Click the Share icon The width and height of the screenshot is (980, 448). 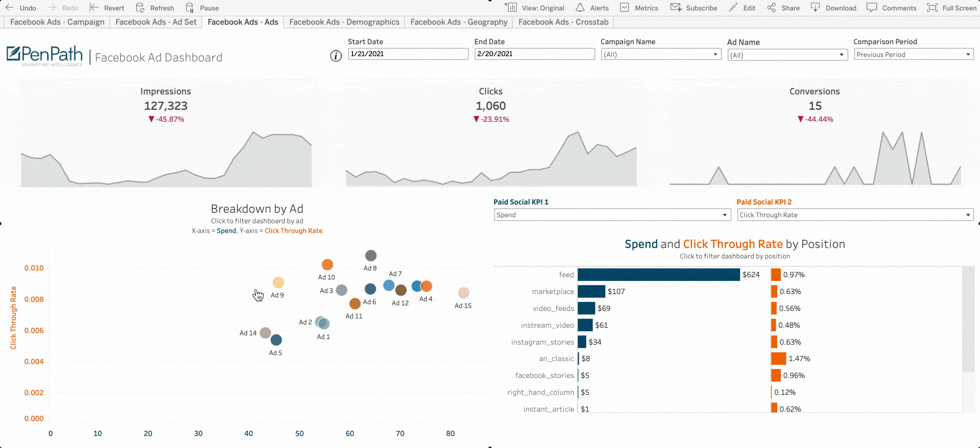[x=771, y=7]
